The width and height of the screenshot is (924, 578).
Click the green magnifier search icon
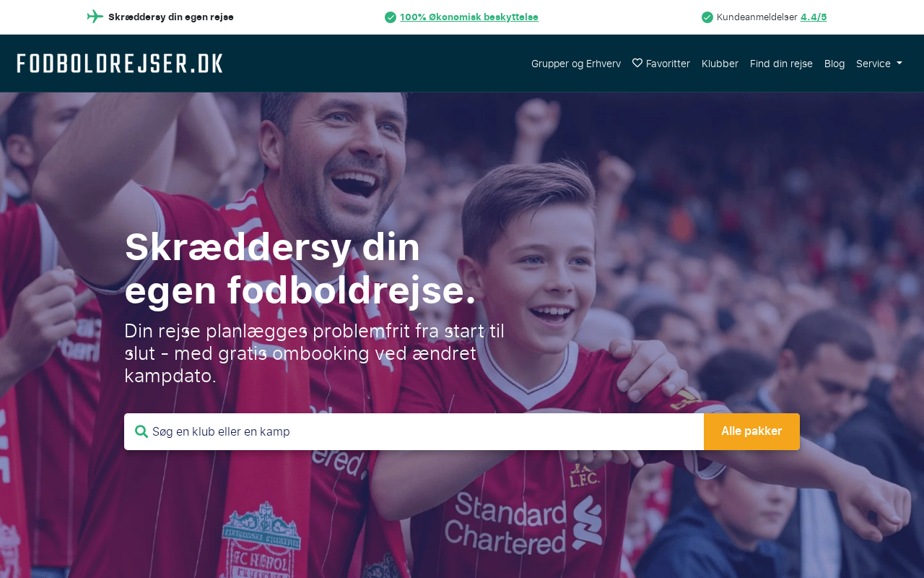click(141, 431)
